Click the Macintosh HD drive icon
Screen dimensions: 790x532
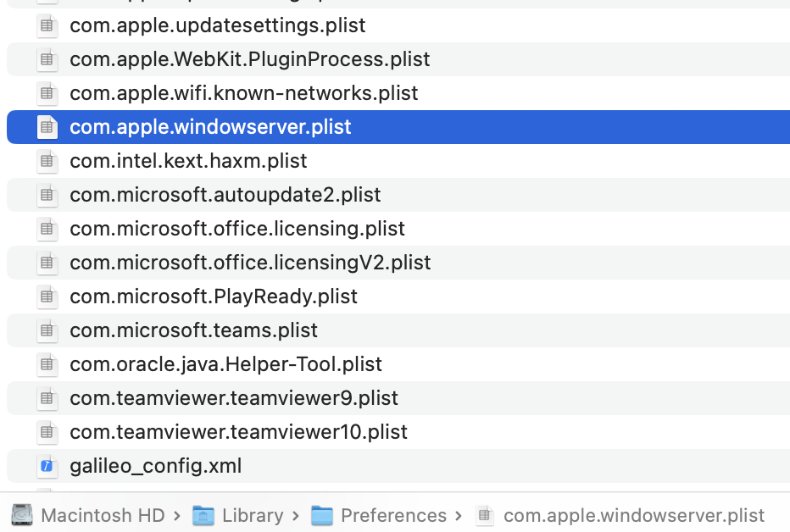pos(22,515)
